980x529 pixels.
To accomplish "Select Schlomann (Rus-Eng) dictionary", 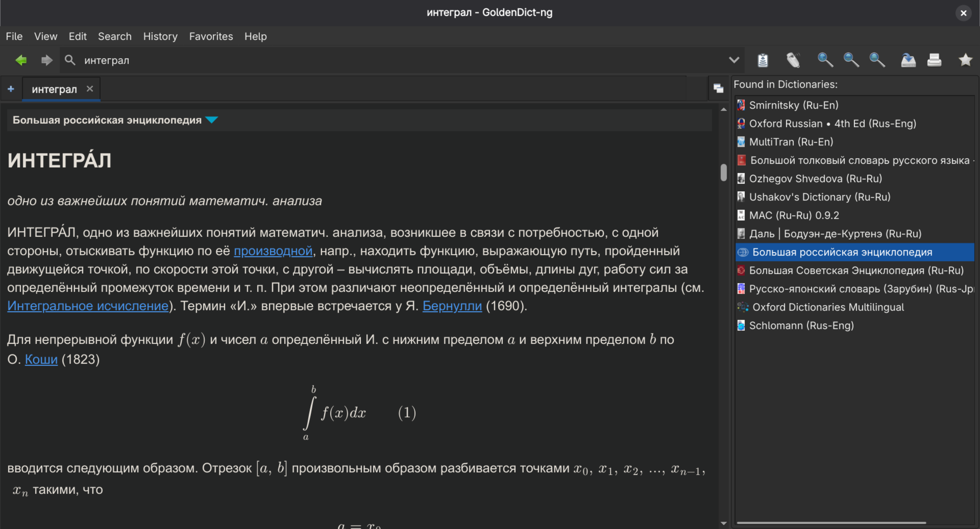I will [854, 326].
